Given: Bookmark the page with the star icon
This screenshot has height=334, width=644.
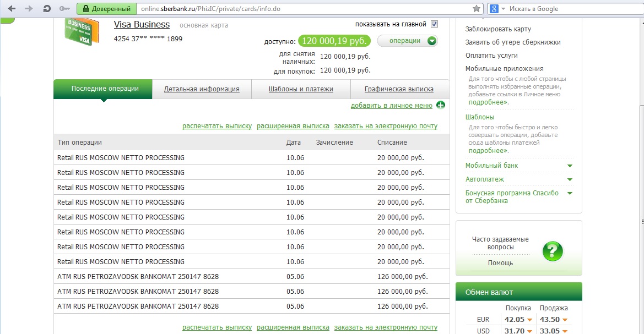Looking at the screenshot, I should click(x=477, y=9).
